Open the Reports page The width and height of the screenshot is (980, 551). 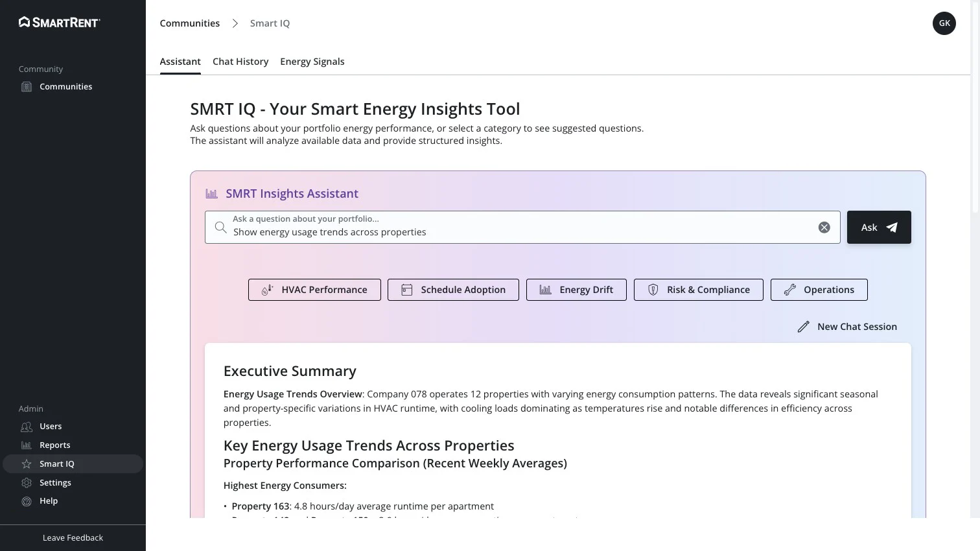point(54,445)
